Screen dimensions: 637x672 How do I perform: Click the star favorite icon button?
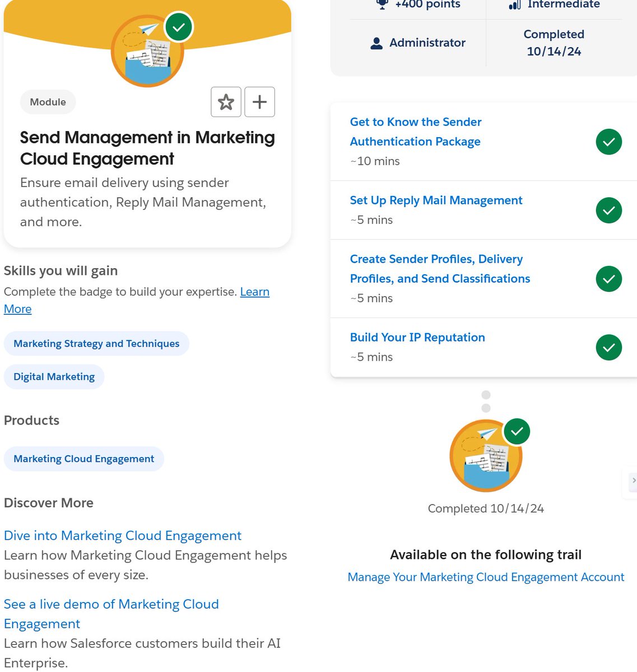pos(226,102)
